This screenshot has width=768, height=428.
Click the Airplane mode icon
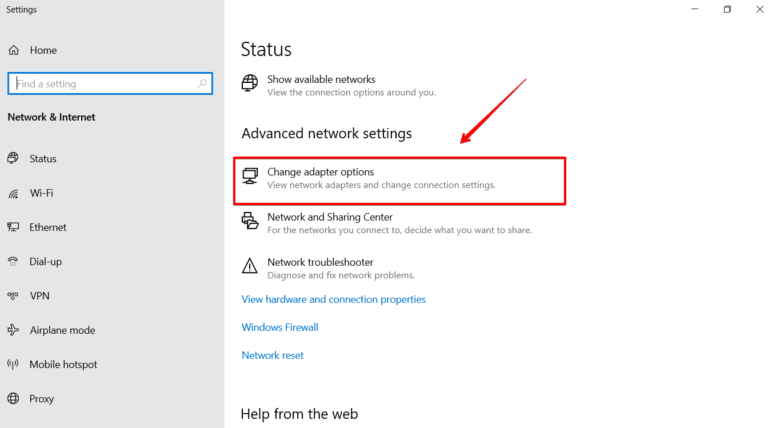13,330
